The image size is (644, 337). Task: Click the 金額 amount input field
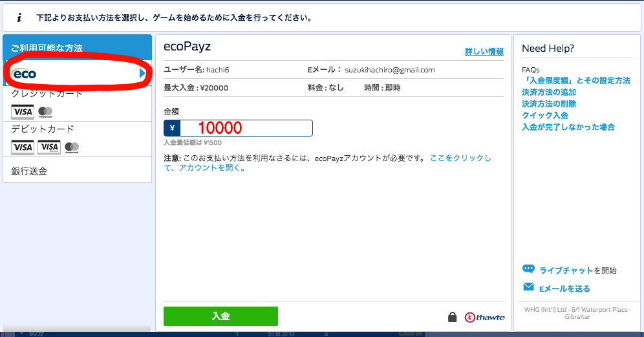click(x=246, y=128)
